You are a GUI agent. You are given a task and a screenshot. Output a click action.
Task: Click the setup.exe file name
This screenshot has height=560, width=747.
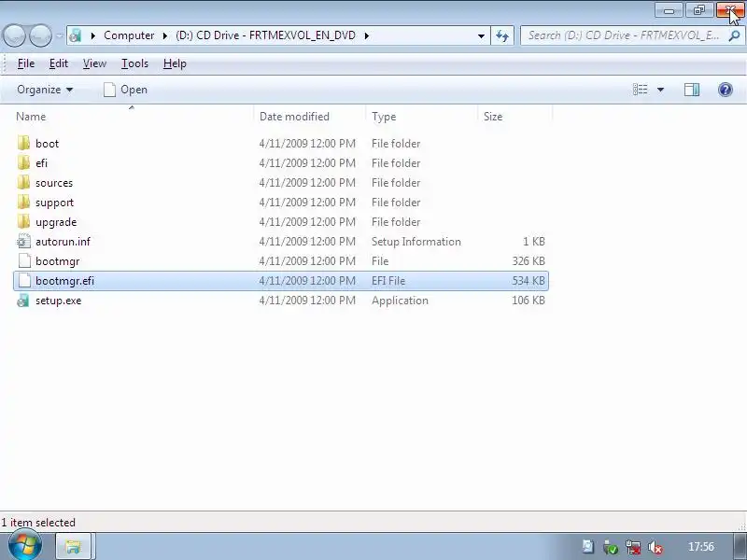(58, 301)
